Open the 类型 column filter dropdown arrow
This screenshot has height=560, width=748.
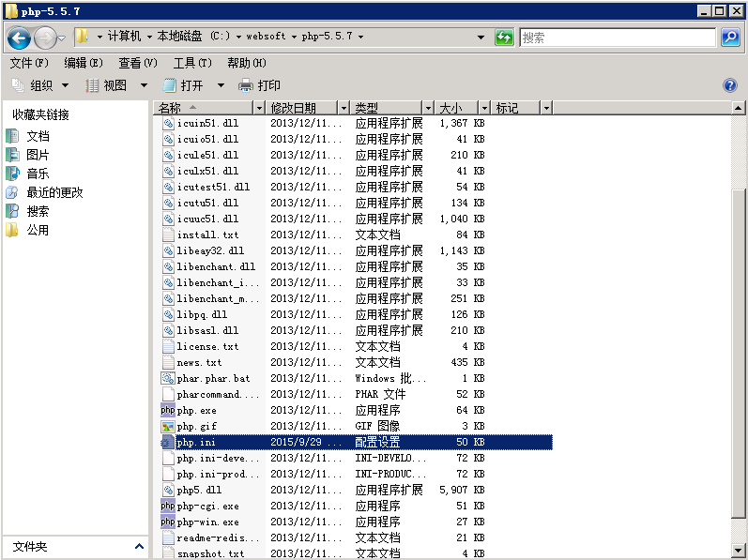(430, 109)
